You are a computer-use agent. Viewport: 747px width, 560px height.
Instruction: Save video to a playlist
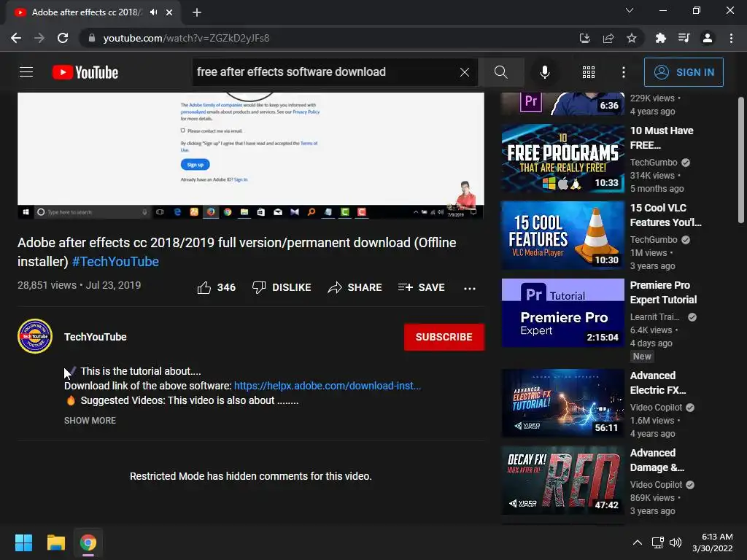(422, 287)
